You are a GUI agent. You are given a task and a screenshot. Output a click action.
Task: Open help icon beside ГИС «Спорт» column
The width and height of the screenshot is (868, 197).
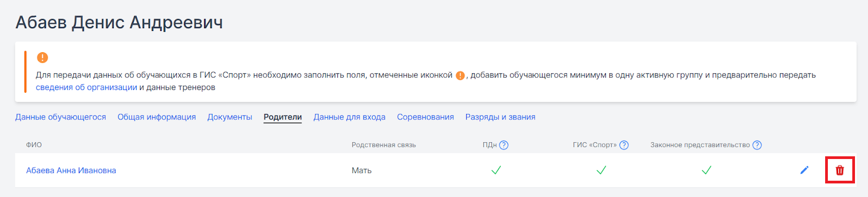624,145
